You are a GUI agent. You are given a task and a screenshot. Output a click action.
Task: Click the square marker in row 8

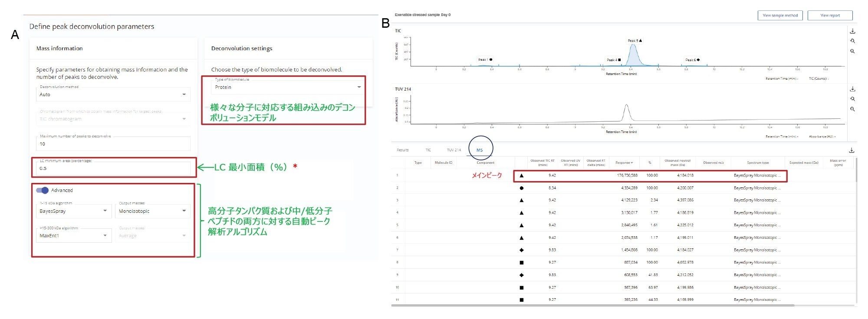pyautogui.click(x=521, y=263)
